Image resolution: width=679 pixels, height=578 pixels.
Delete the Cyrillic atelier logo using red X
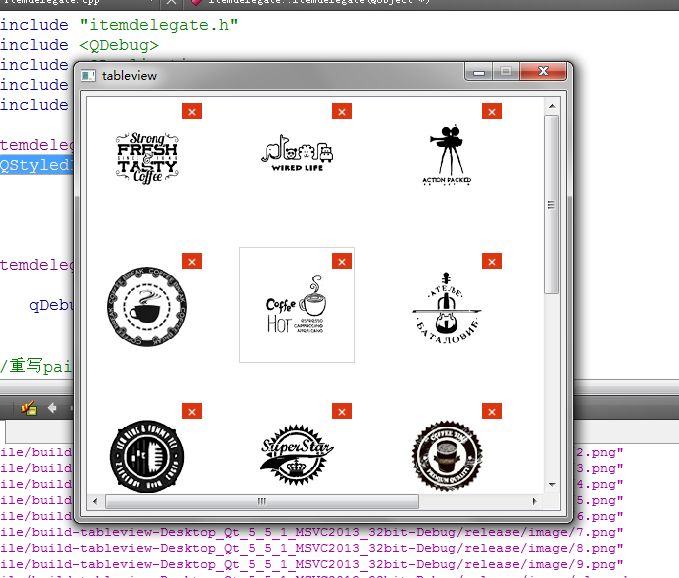tap(491, 262)
